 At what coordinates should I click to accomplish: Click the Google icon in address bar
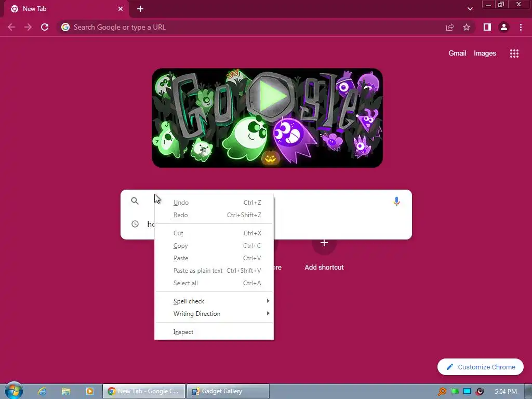(x=65, y=27)
